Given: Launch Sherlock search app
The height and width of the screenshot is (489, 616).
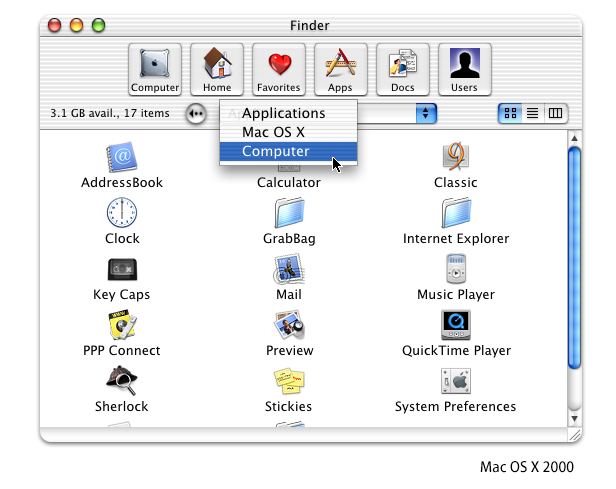Looking at the screenshot, I should coord(122,381).
